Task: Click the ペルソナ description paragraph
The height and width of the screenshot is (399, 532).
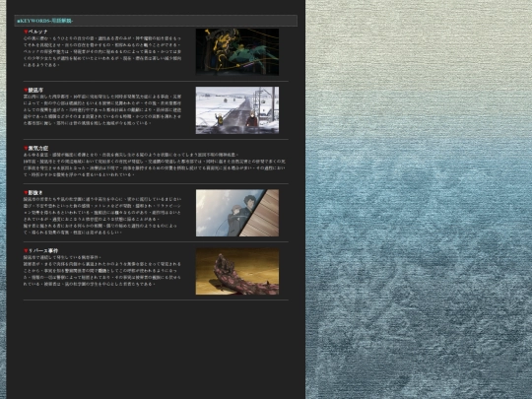Action: 102,51
